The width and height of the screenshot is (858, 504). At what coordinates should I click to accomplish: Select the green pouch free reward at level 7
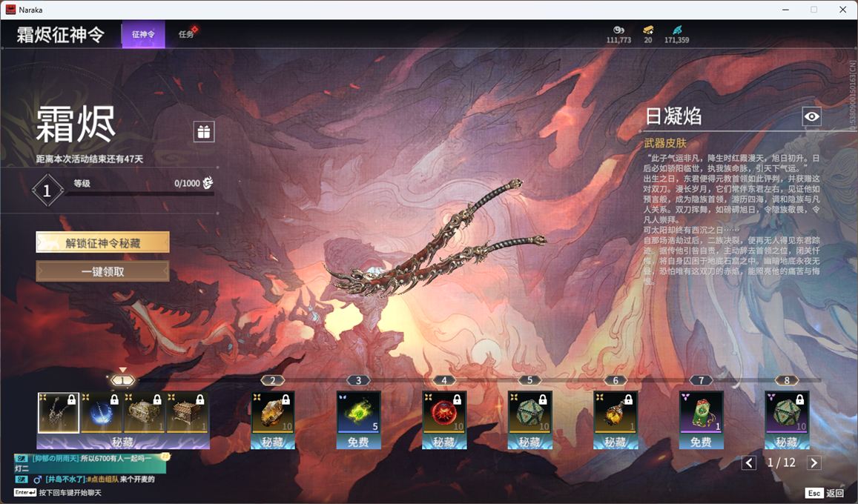click(701, 413)
